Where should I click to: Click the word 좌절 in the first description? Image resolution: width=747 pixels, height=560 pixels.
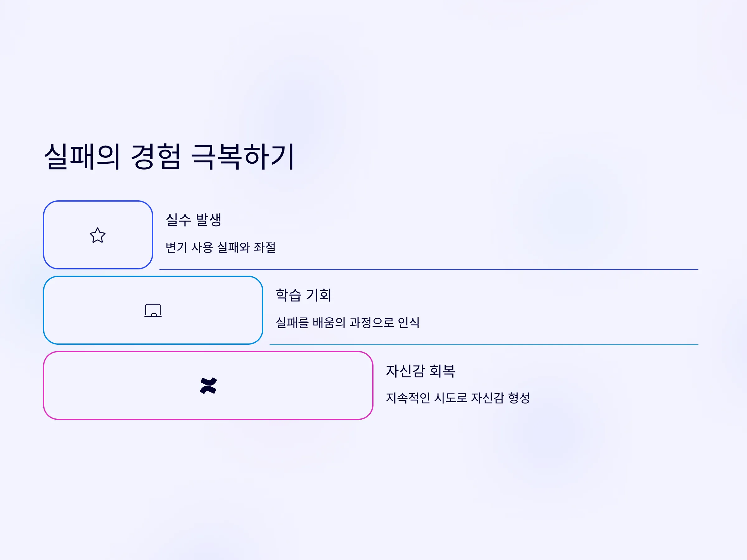click(x=265, y=247)
